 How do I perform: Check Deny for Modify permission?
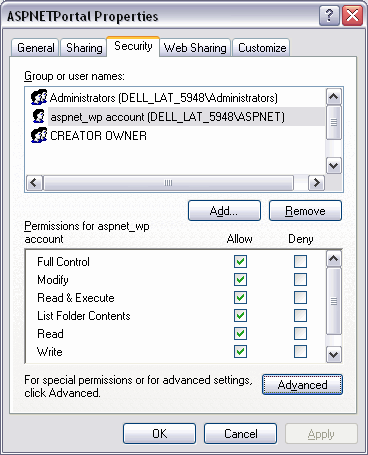[x=300, y=279]
